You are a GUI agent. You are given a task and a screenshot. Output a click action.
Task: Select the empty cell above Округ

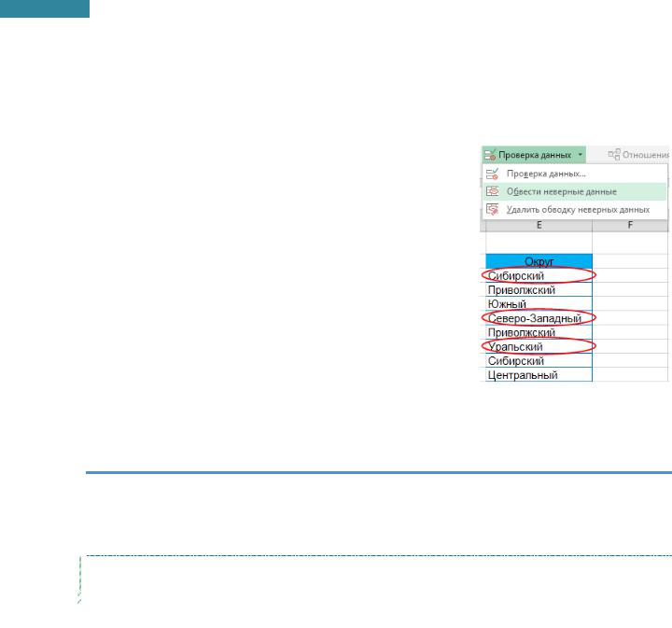[x=539, y=243]
